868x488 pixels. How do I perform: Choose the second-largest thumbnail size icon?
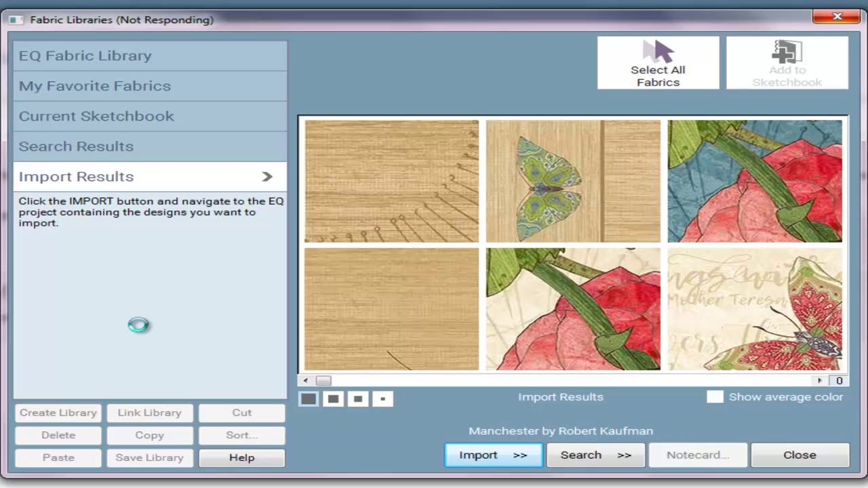(333, 399)
